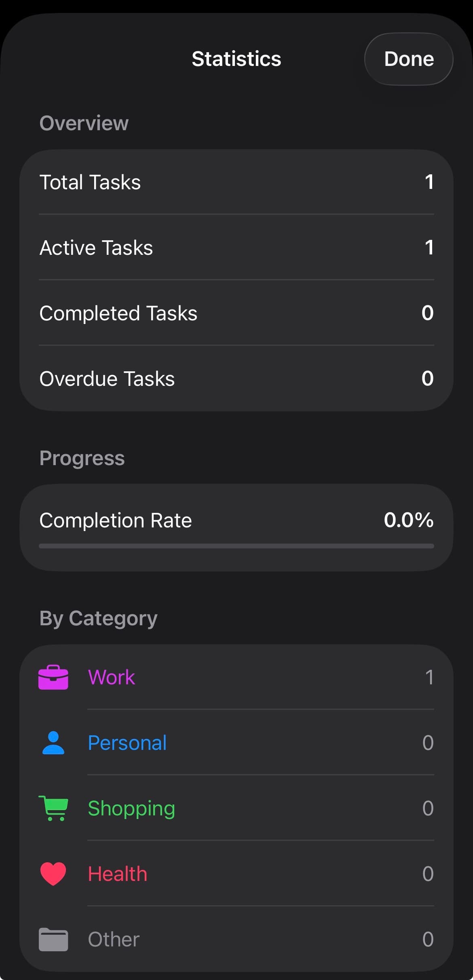Tap the Completion Rate percentage value
Viewport: 473px width, 980px height.
click(x=408, y=521)
